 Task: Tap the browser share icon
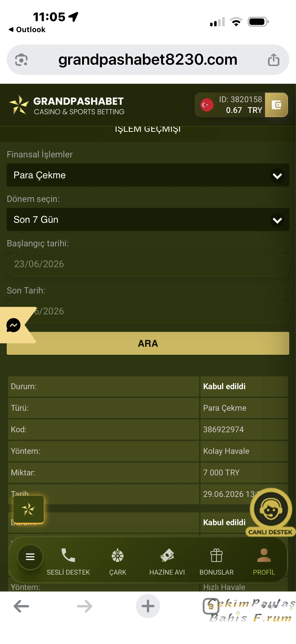point(274,60)
